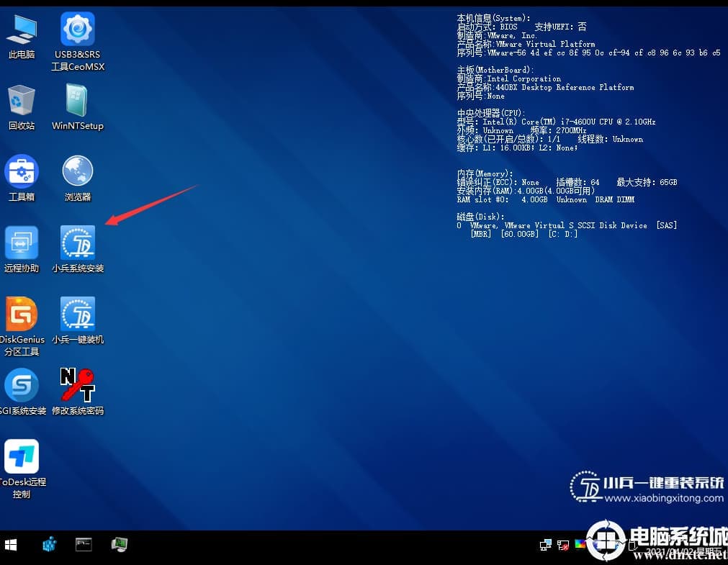The height and width of the screenshot is (565, 728).
Task: Open the Command Prompt from the taskbar
Action: (83, 545)
